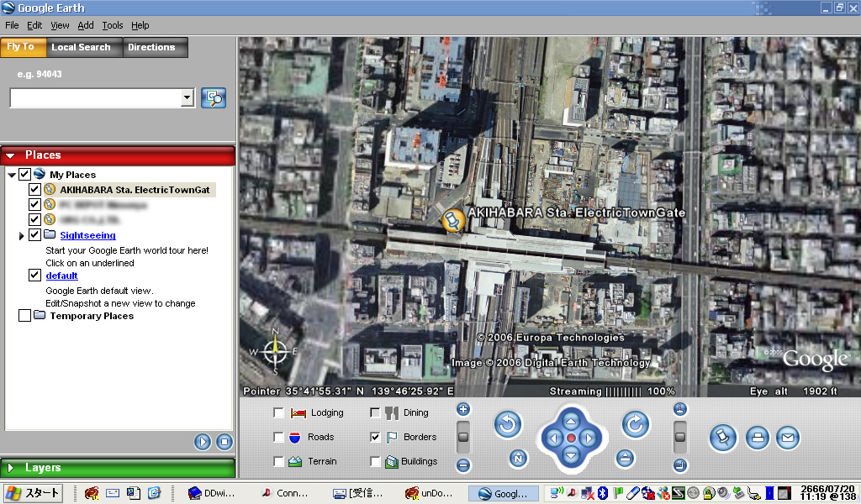Viewport: 861px width, 504px height.
Task: Rotate view counterclockwise
Action: (508, 424)
